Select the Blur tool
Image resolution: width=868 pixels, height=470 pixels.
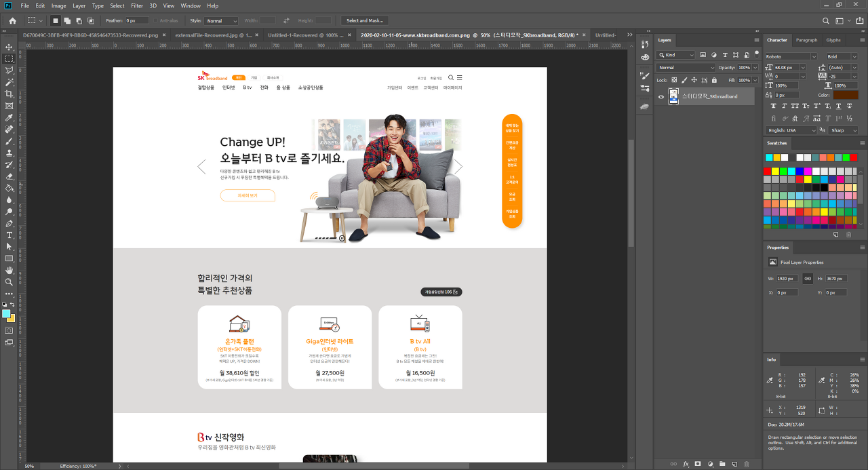pos(9,199)
